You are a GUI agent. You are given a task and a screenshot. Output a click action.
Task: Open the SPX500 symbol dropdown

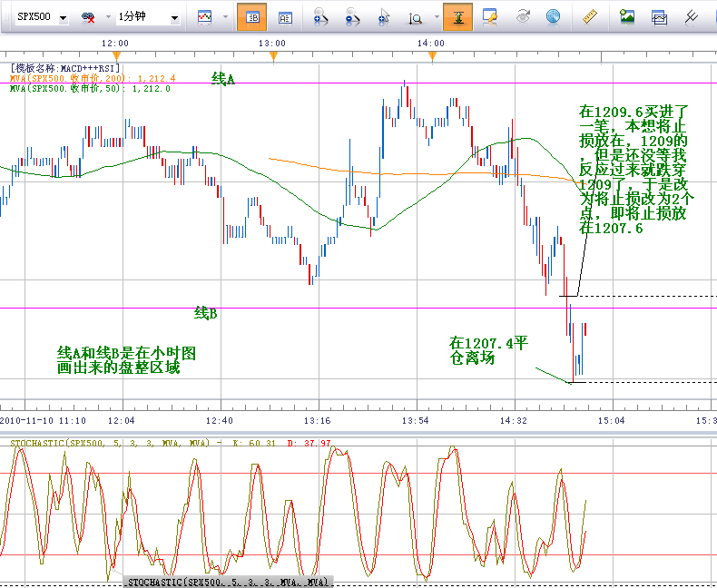point(40,17)
